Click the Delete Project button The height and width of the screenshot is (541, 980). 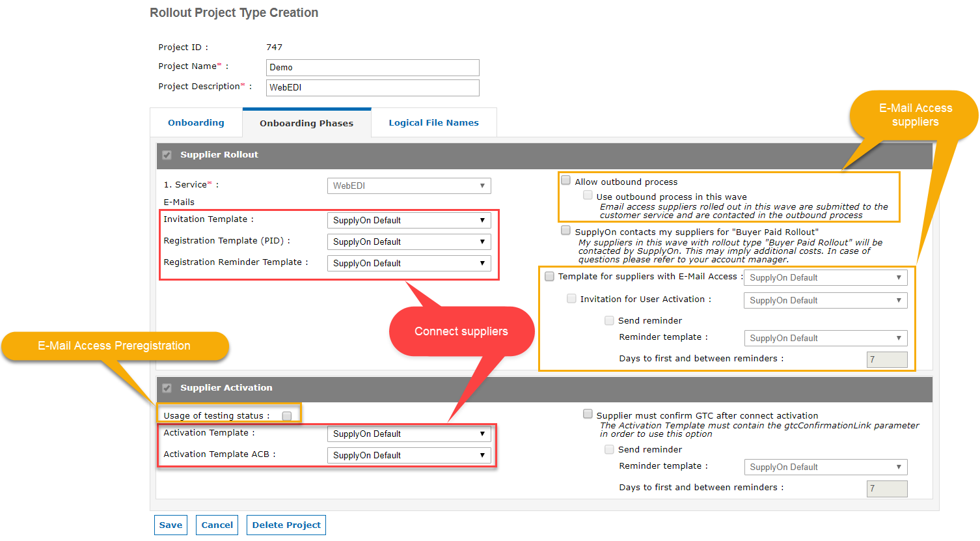pyautogui.click(x=286, y=525)
